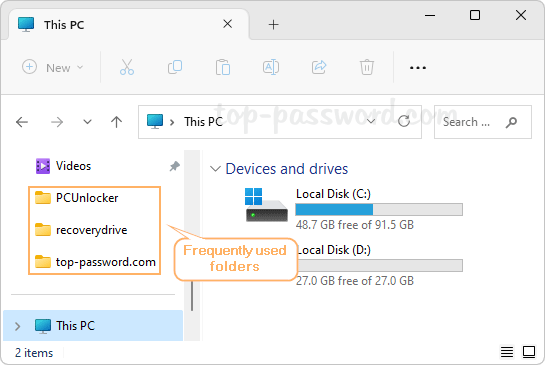Go back with the left arrow
This screenshot has height=365, width=545.
pyautogui.click(x=22, y=122)
